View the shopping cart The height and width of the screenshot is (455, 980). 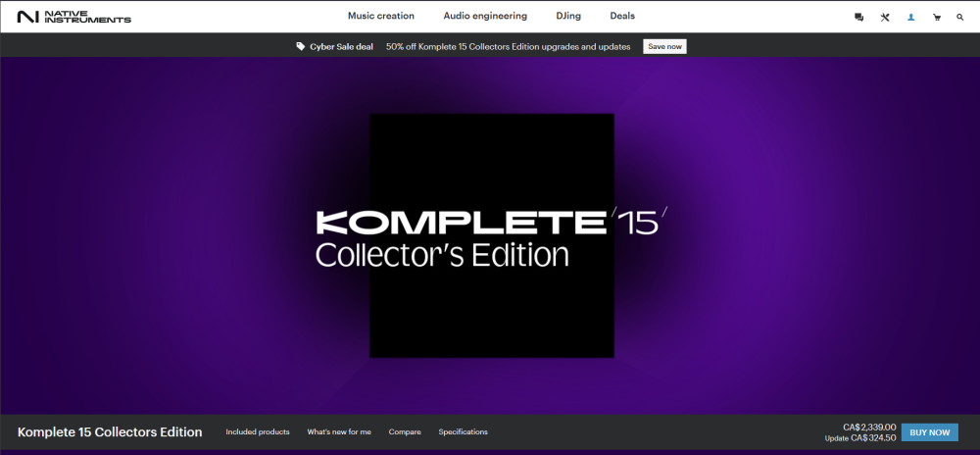tap(936, 18)
